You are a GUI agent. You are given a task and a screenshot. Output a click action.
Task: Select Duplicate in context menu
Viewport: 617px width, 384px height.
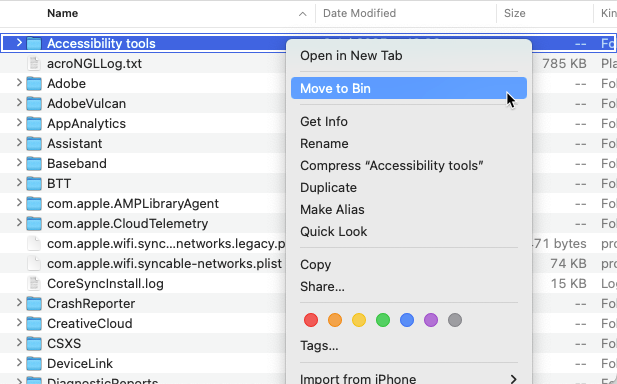pos(328,188)
